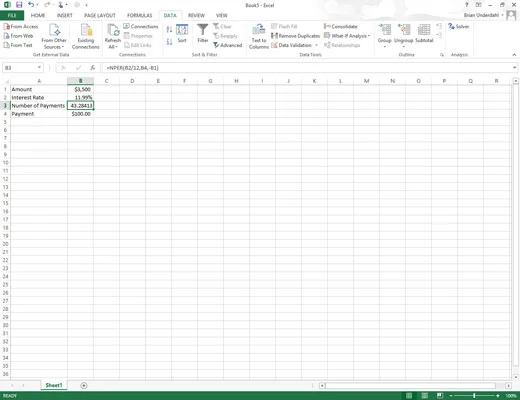Open the FORMULAS ribbon tab

pyautogui.click(x=139, y=15)
